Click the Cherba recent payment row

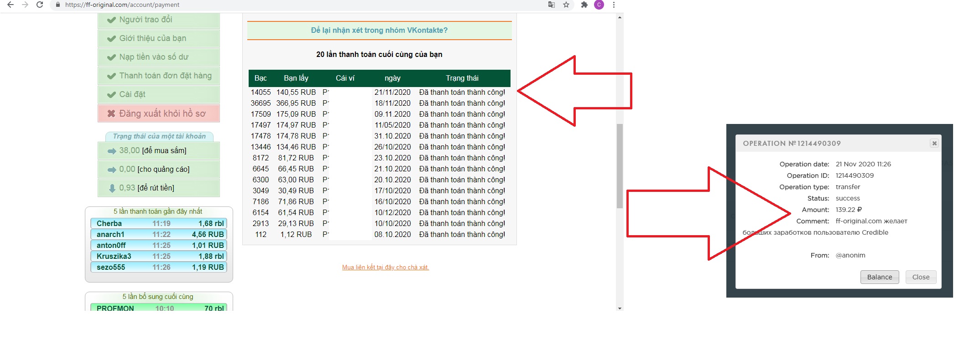159,223
